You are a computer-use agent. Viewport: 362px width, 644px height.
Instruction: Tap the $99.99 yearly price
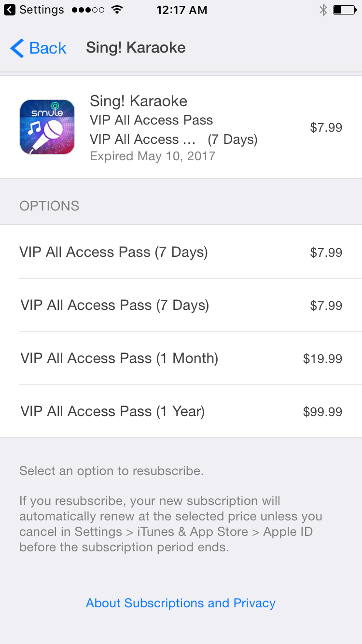click(x=322, y=412)
